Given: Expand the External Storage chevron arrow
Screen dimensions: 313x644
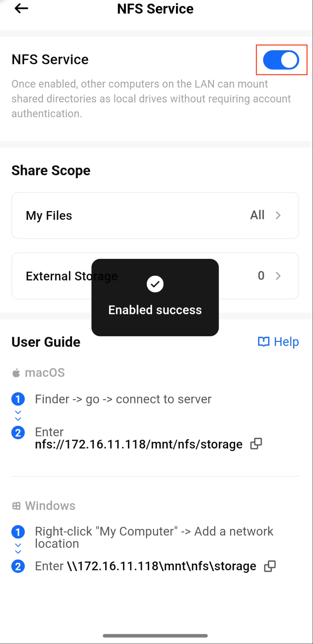Looking at the screenshot, I should coord(278,276).
